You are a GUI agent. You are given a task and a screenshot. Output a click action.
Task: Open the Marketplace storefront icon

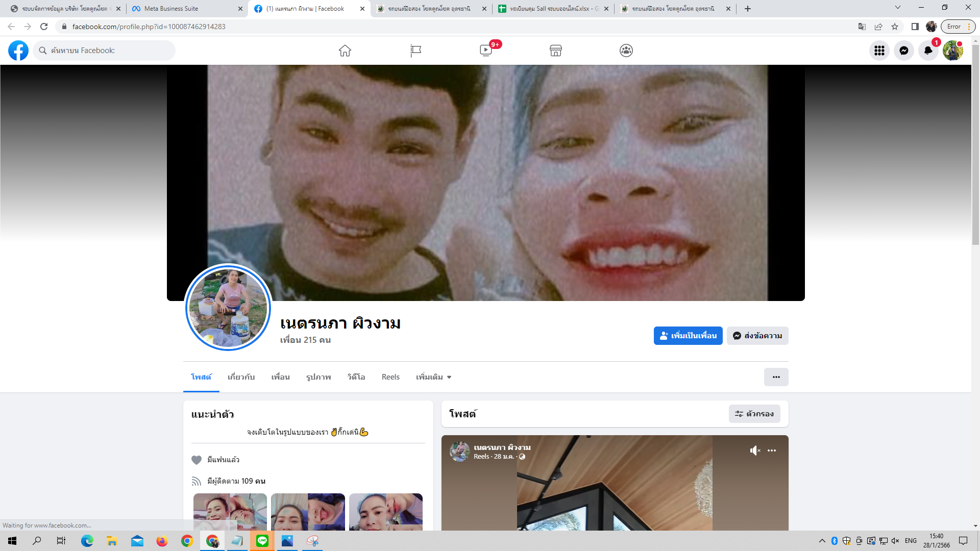(x=556, y=51)
